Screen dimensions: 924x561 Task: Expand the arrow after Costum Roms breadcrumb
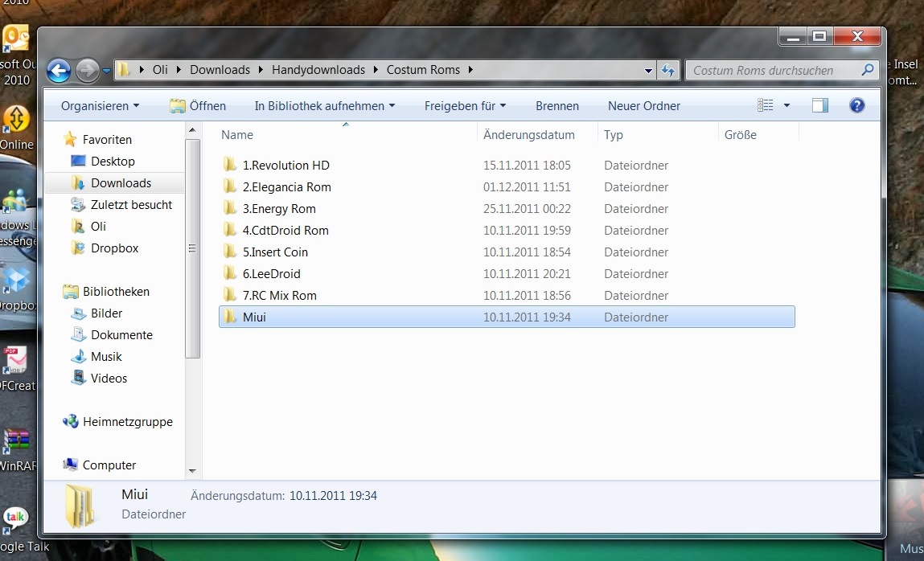[470, 70]
